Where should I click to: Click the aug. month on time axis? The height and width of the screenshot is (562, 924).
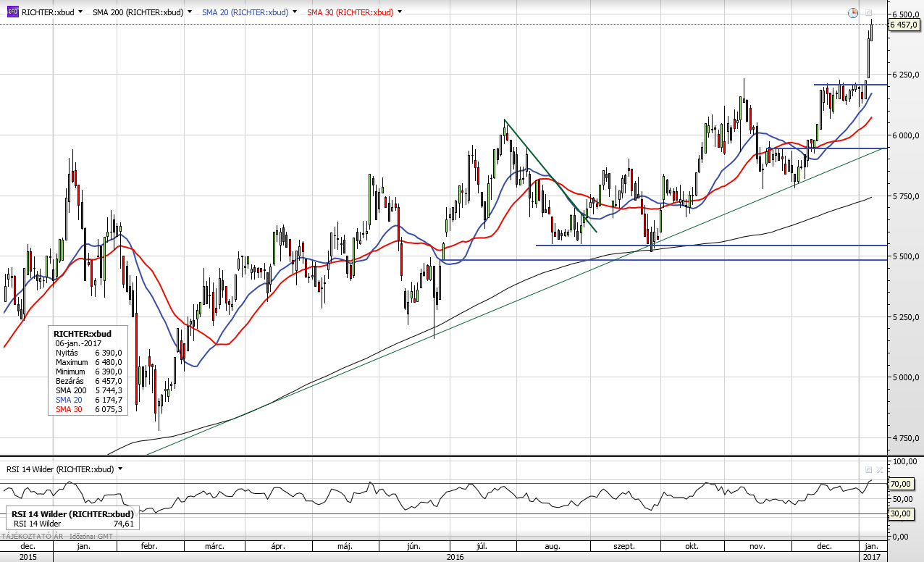coord(552,546)
